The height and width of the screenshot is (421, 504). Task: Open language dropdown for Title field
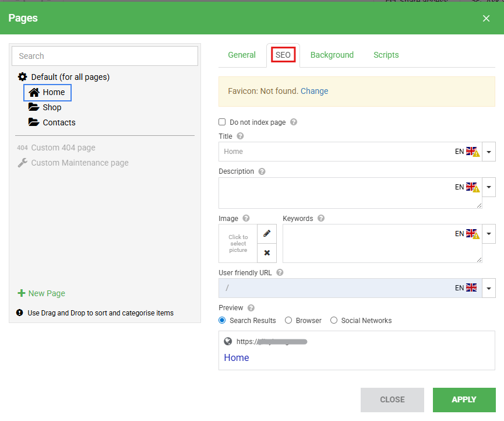pyautogui.click(x=489, y=152)
